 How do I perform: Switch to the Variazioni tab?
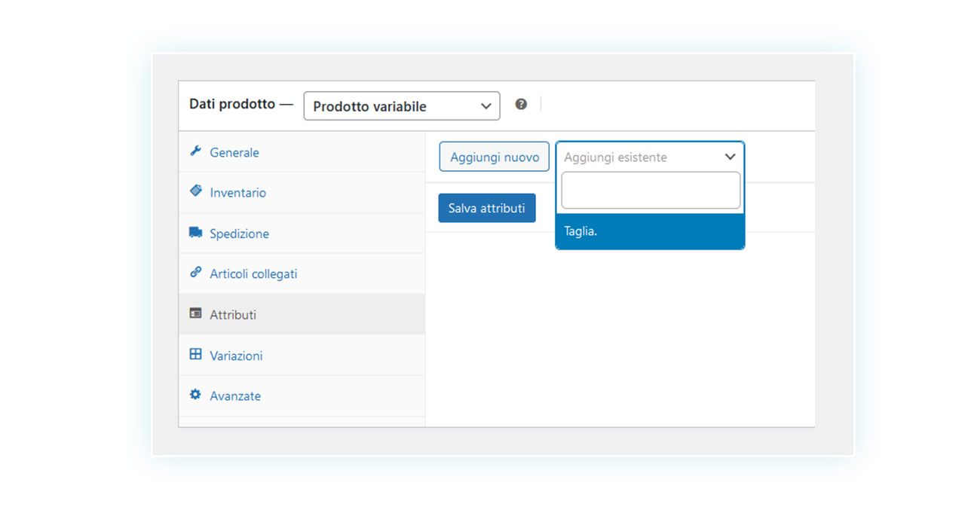(x=236, y=356)
